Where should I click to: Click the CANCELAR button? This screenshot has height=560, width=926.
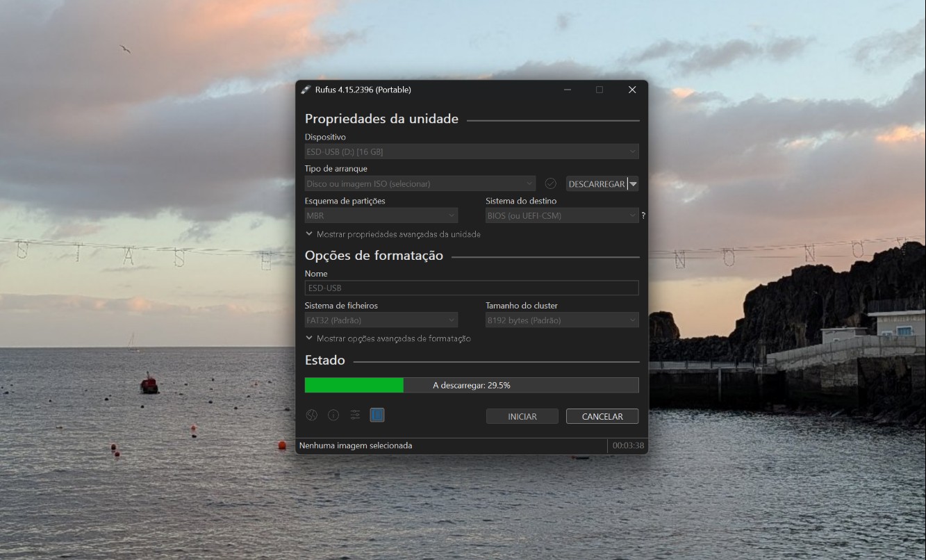pyautogui.click(x=602, y=416)
